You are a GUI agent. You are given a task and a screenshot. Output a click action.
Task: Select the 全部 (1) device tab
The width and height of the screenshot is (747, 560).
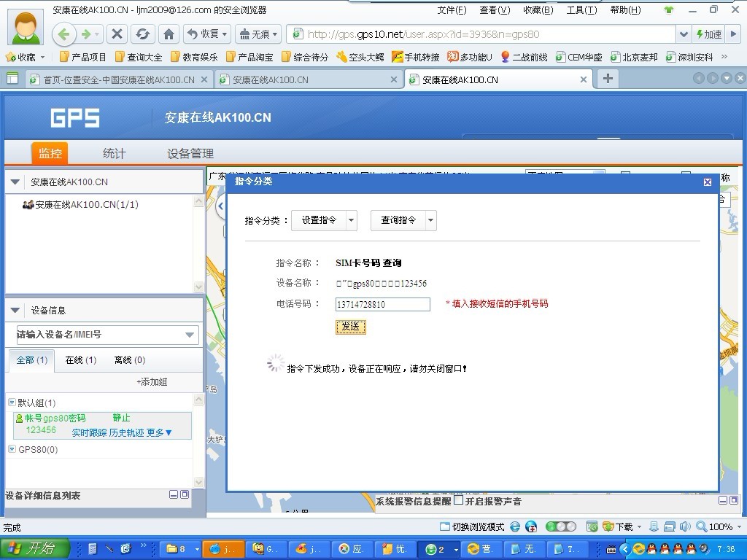(32, 360)
